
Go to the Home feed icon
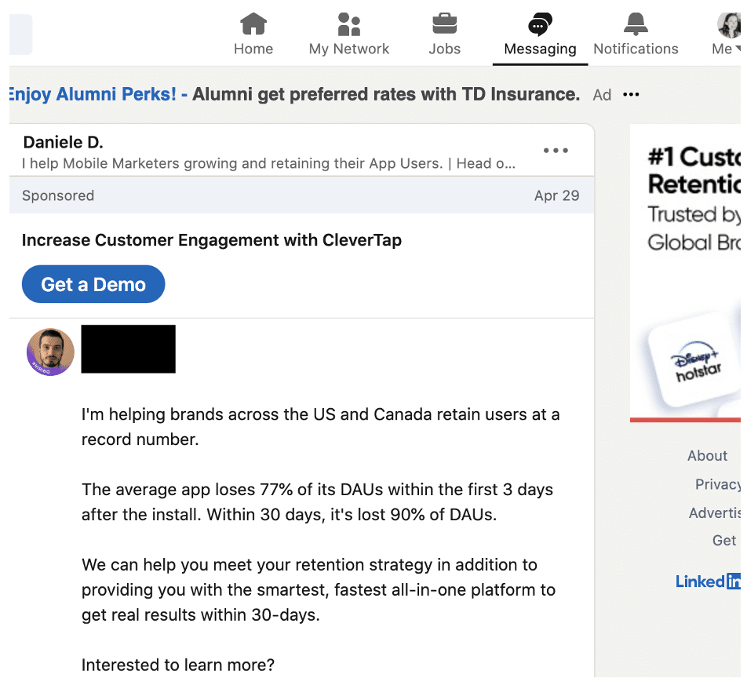[253, 24]
